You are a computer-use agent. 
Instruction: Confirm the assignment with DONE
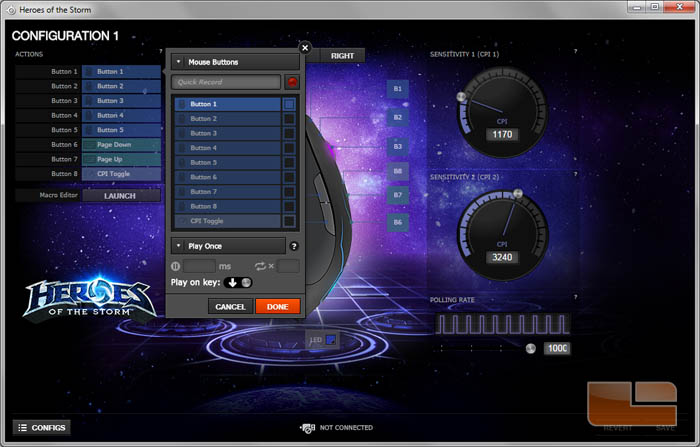point(278,307)
